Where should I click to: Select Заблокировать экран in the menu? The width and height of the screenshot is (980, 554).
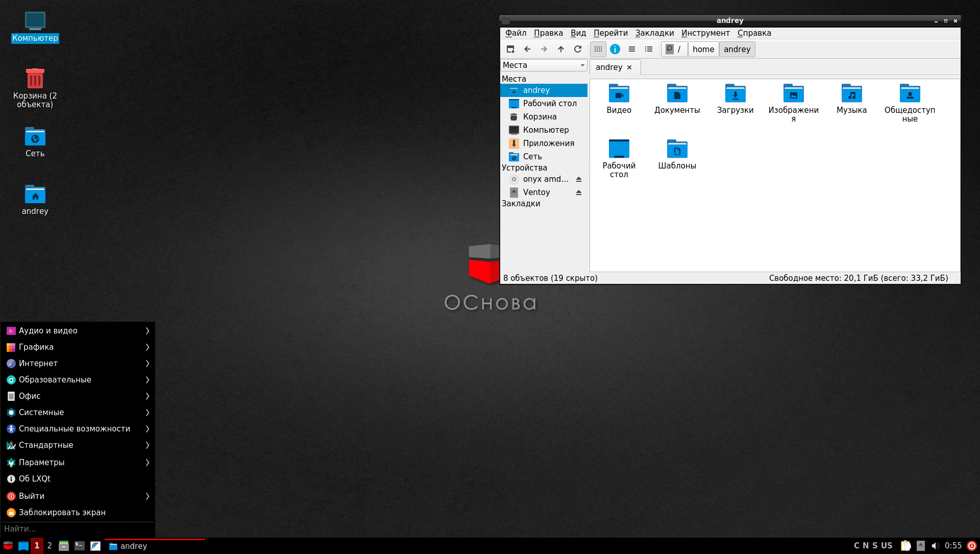[62, 512]
